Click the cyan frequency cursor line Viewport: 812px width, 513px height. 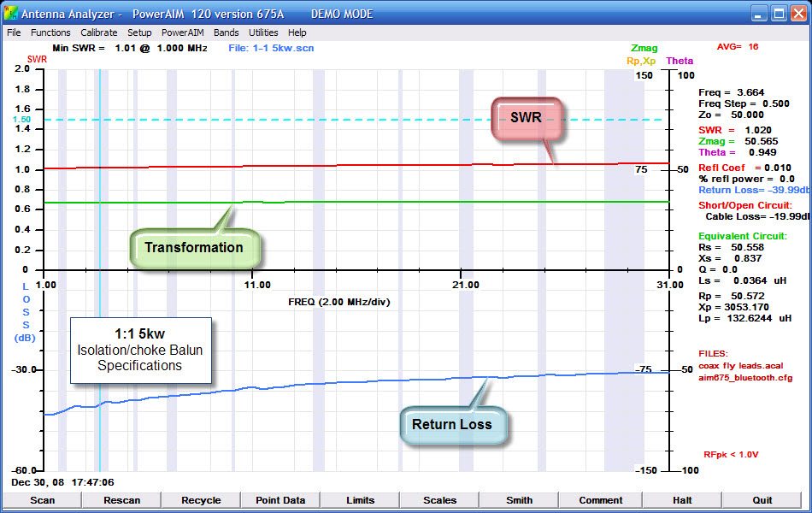[100, 214]
